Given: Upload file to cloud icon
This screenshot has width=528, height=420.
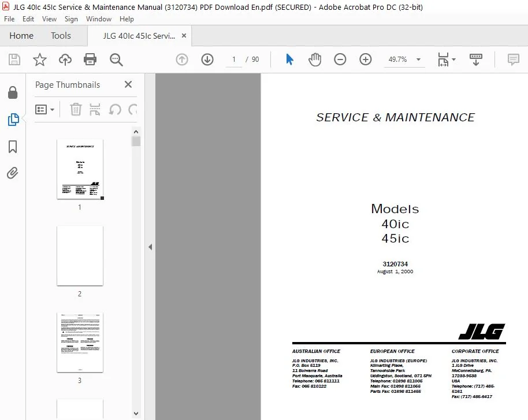Looking at the screenshot, I should pyautogui.click(x=65, y=60).
